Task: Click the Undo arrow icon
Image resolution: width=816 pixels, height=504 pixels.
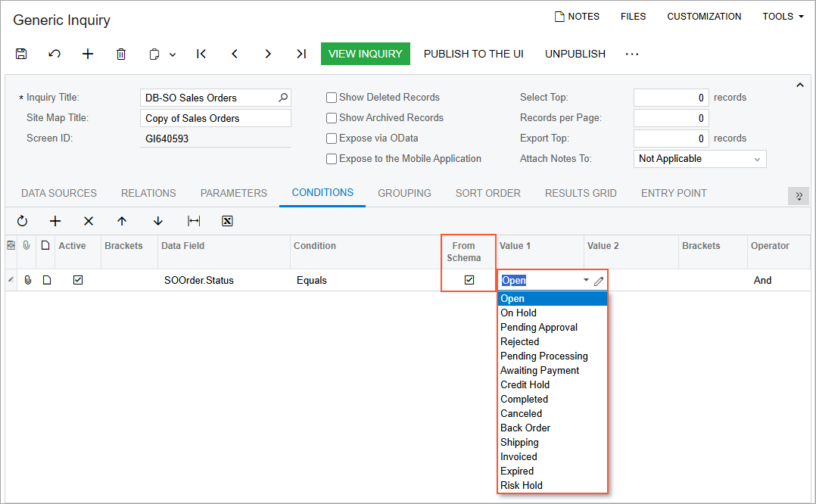Action: [x=55, y=54]
